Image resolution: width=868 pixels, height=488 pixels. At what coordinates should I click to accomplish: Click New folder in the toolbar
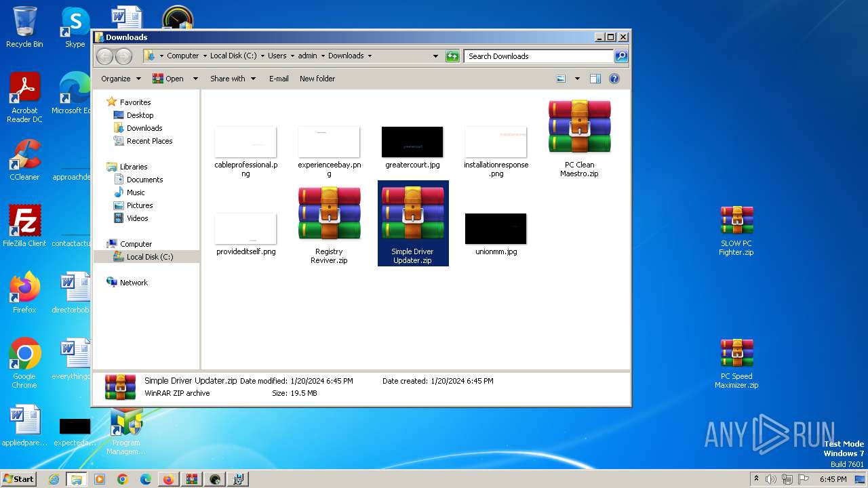[x=317, y=79]
